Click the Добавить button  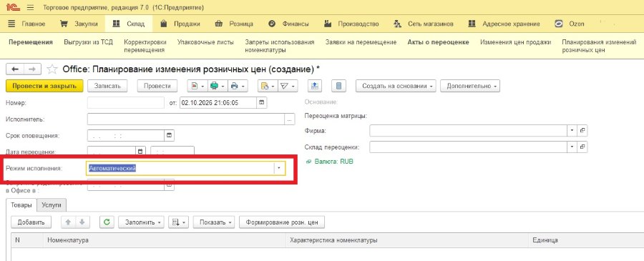(31, 222)
